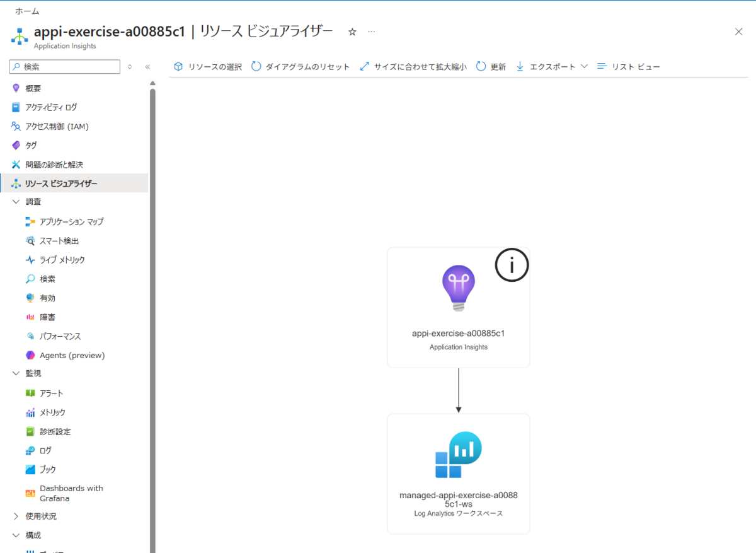Image resolution: width=756 pixels, height=553 pixels.
Task: Open the エクスポート dropdown
Action: point(552,66)
